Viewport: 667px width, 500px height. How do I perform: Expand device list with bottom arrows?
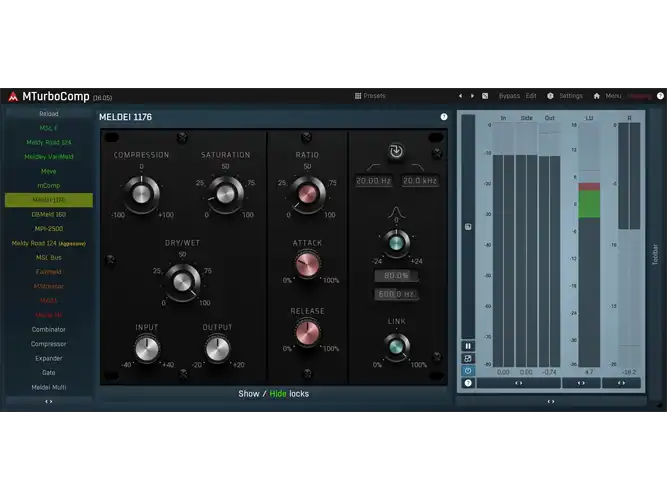pyautogui.click(x=49, y=401)
